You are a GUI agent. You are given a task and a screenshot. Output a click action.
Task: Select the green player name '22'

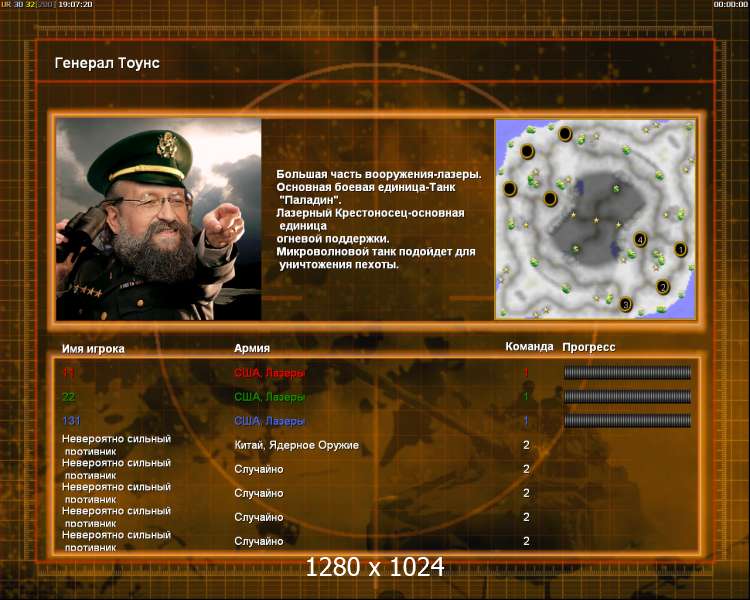(69, 397)
